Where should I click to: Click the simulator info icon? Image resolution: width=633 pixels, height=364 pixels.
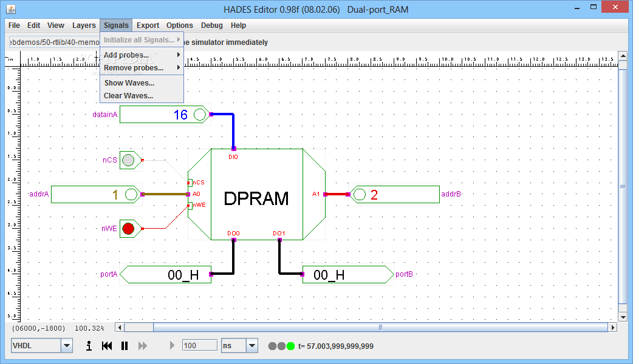click(x=89, y=346)
